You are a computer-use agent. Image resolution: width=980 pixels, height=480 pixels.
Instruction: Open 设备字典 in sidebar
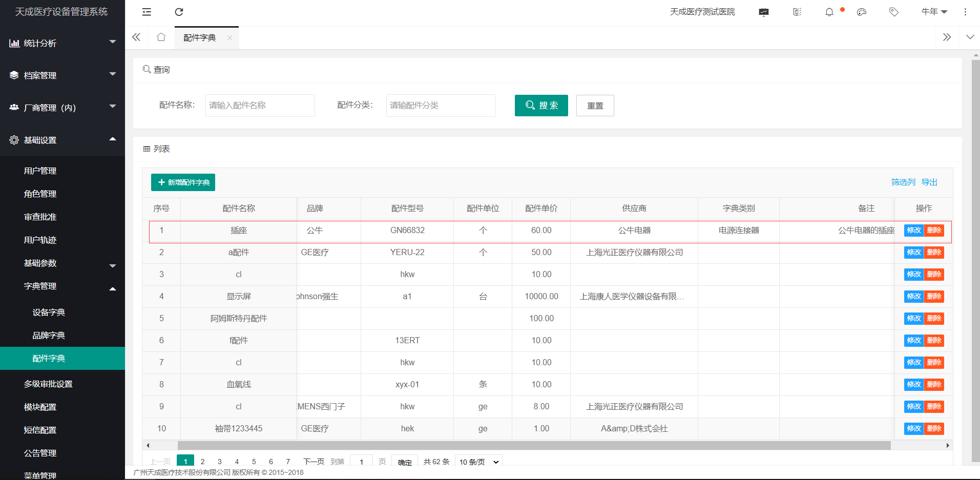(49, 312)
